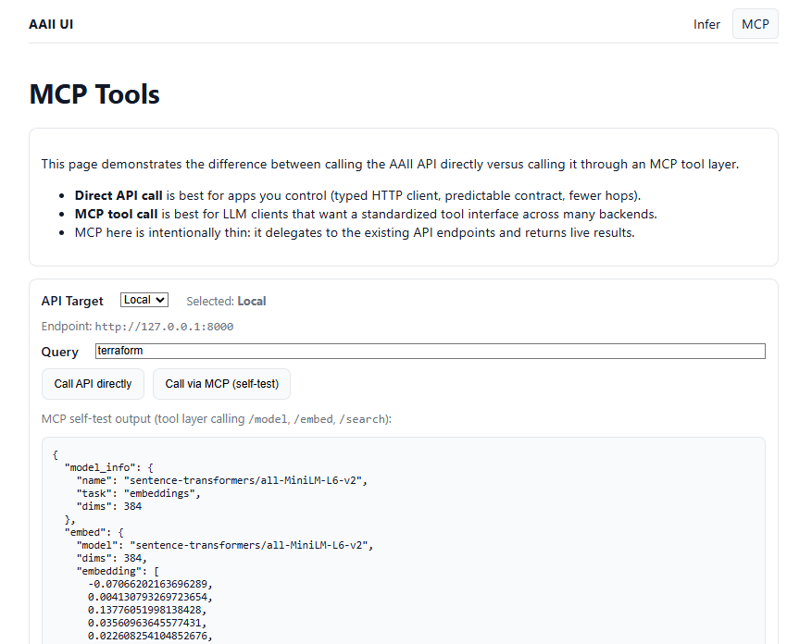This screenshot has height=644, width=812.
Task: Click the "task": "embeddings" JSON line
Action: tap(138, 493)
